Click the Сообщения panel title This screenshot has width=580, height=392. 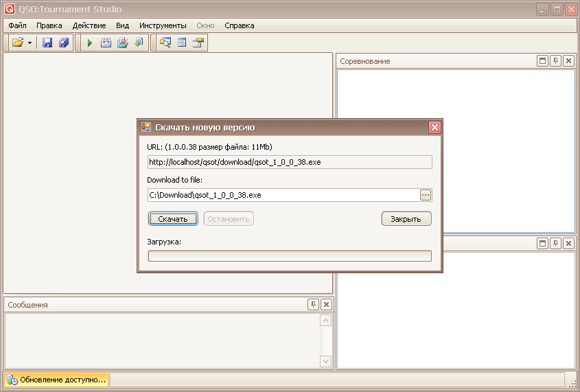[27, 305]
